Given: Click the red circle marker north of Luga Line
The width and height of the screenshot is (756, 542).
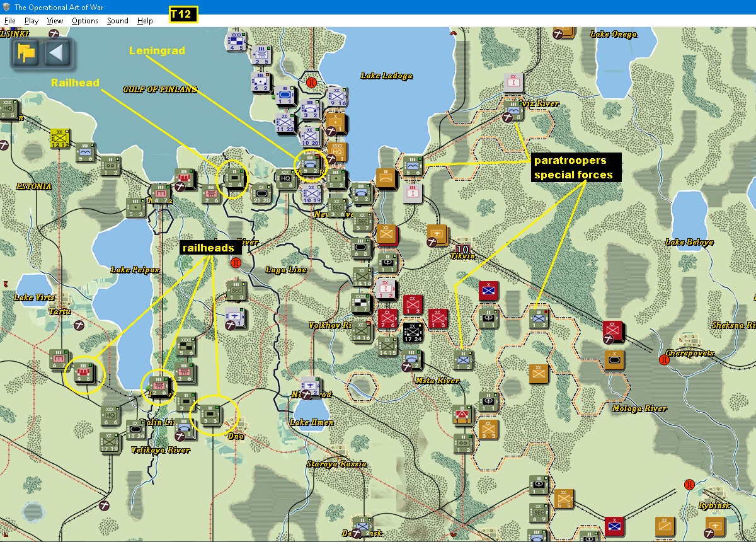Looking at the screenshot, I should 236,262.
